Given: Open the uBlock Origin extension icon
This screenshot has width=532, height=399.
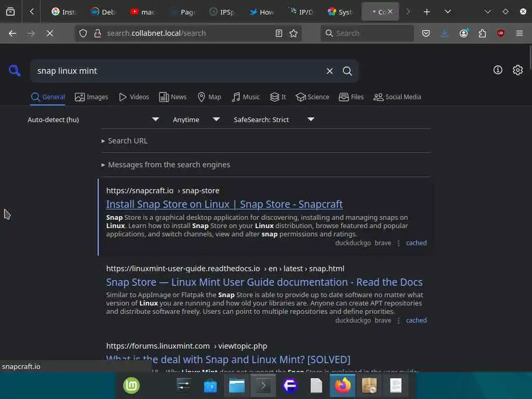Looking at the screenshot, I should (500, 33).
